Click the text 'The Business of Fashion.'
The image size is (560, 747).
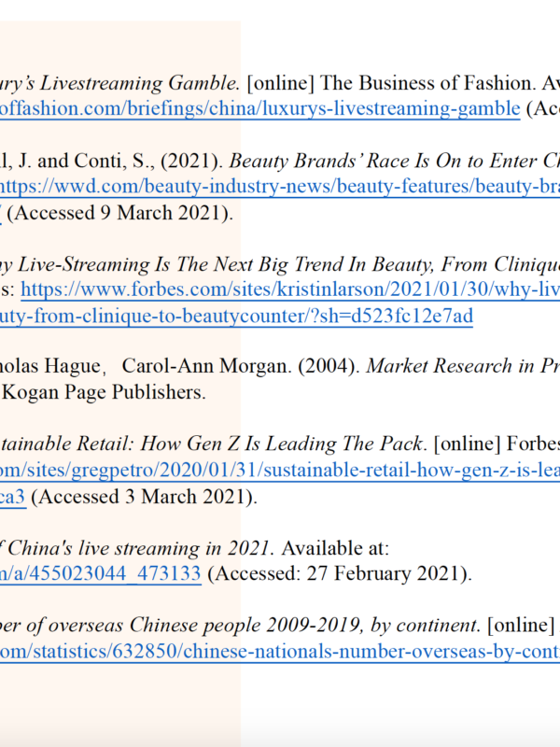[x=428, y=83]
